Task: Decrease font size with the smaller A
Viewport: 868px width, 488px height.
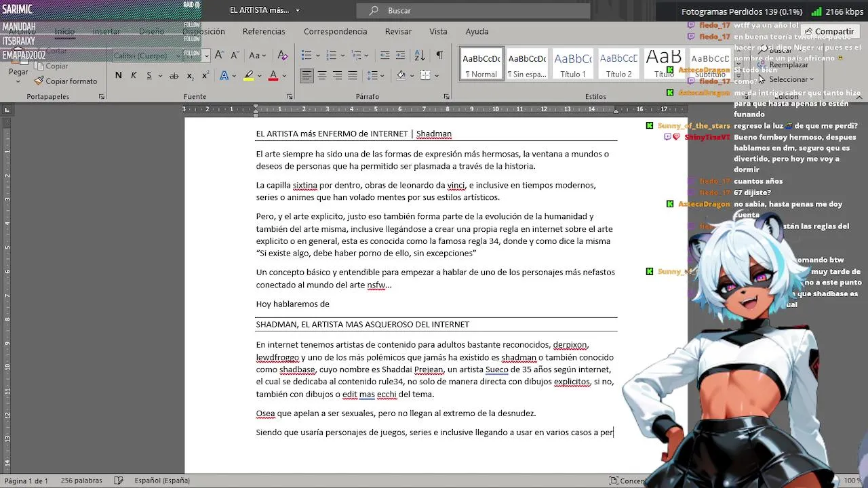Action: tap(234, 55)
